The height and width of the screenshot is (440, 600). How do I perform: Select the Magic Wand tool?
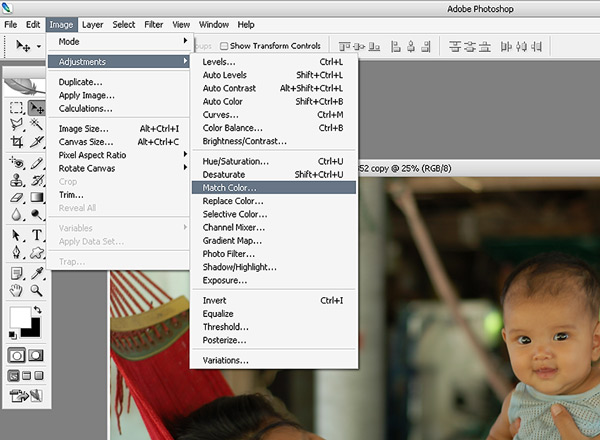(37, 124)
